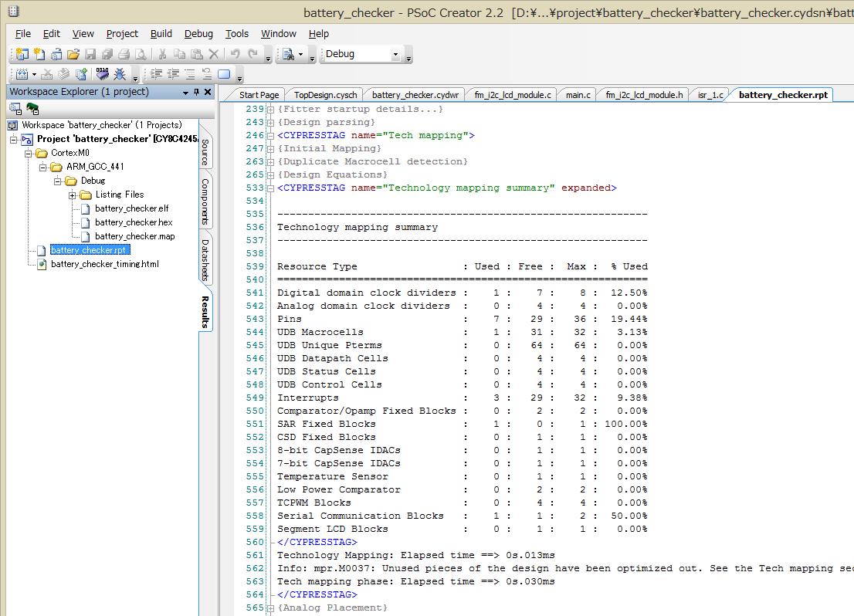Screen dimensions: 854x616
Task: Click the Print icon
Action: tap(124, 54)
